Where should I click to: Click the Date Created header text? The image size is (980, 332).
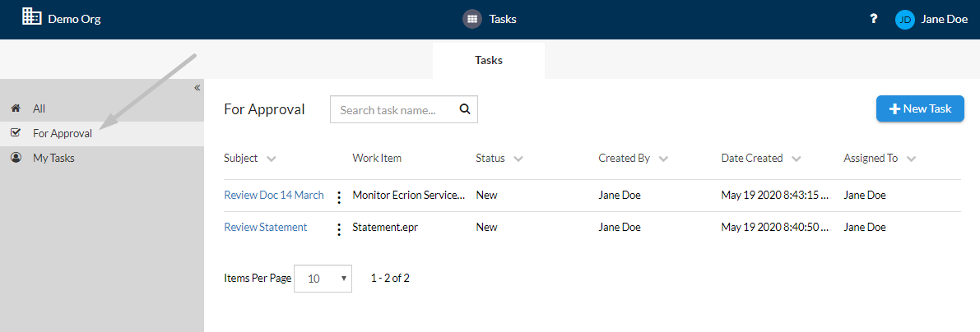click(752, 158)
